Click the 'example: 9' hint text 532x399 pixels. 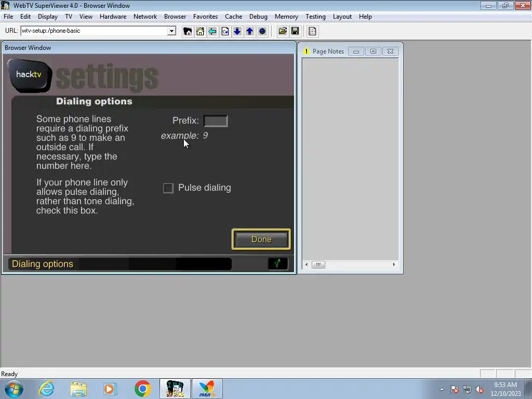[184, 136]
